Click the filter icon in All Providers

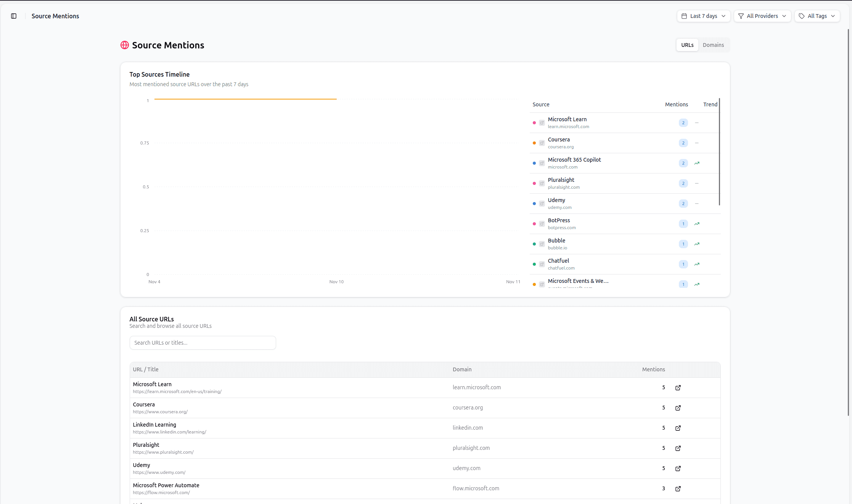click(x=741, y=16)
